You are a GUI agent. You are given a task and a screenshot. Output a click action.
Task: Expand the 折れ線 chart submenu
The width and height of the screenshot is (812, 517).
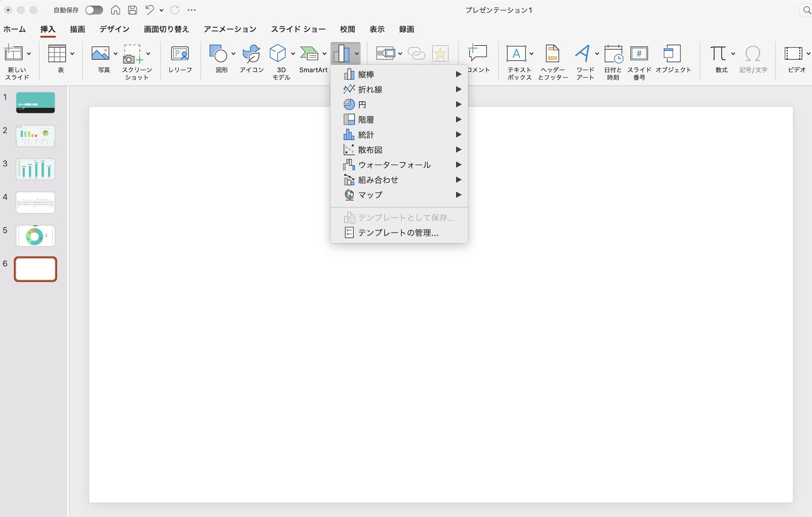pyautogui.click(x=399, y=89)
